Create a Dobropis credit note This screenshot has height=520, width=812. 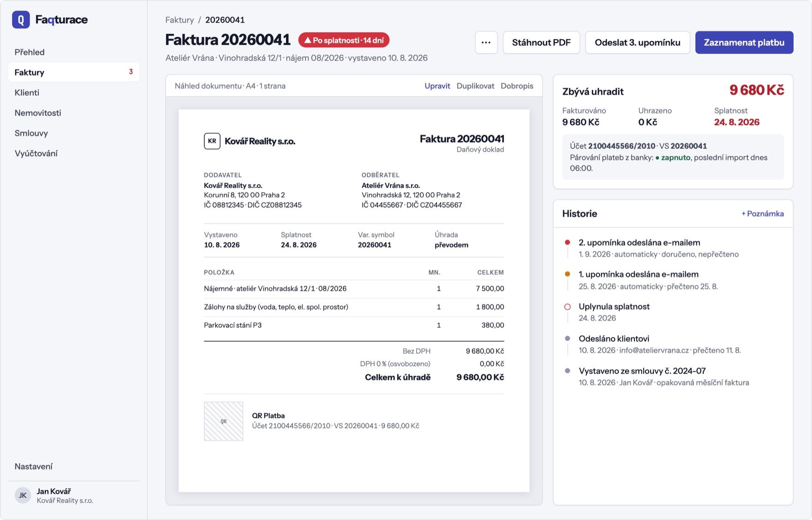click(x=517, y=86)
